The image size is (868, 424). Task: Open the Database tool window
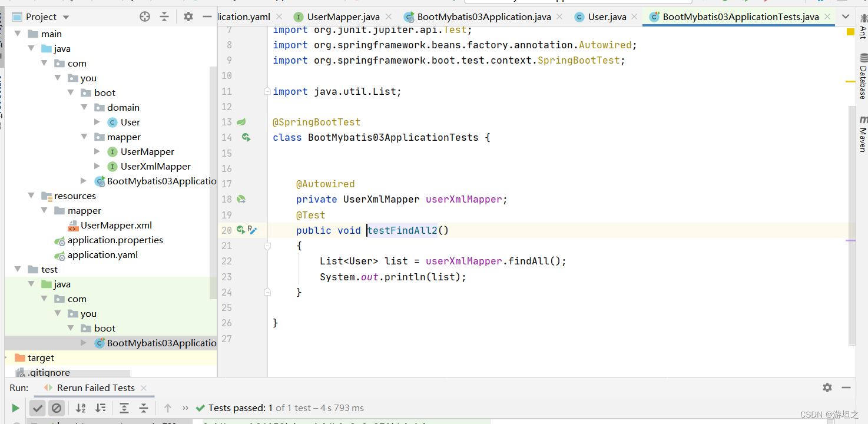[863, 77]
